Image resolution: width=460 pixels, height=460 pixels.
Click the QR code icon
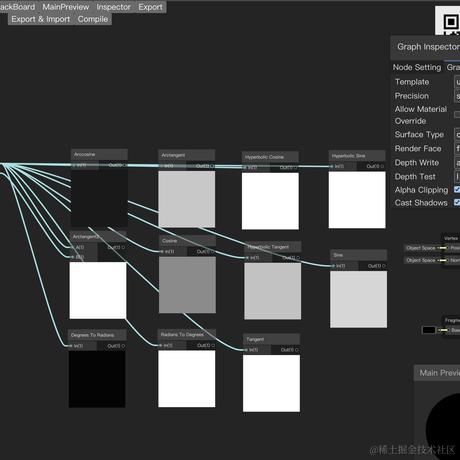click(449, 21)
